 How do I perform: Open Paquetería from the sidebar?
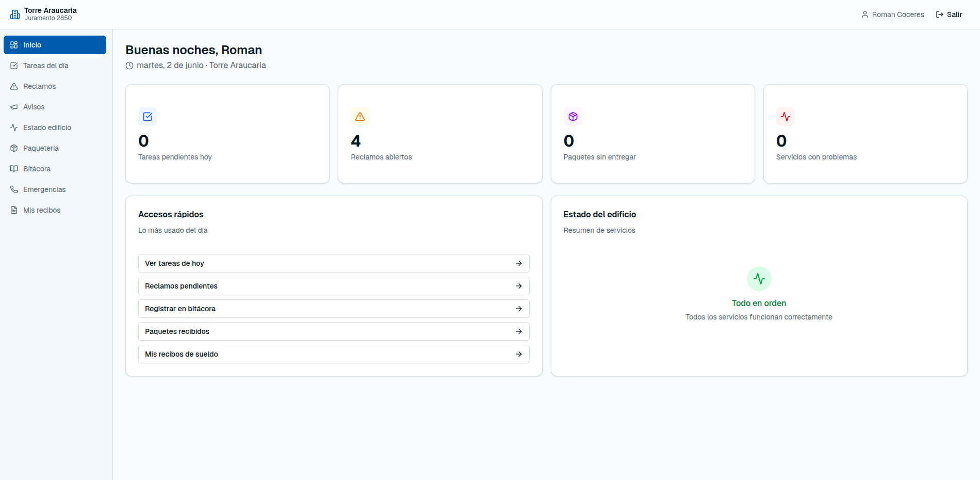pyautogui.click(x=55, y=148)
